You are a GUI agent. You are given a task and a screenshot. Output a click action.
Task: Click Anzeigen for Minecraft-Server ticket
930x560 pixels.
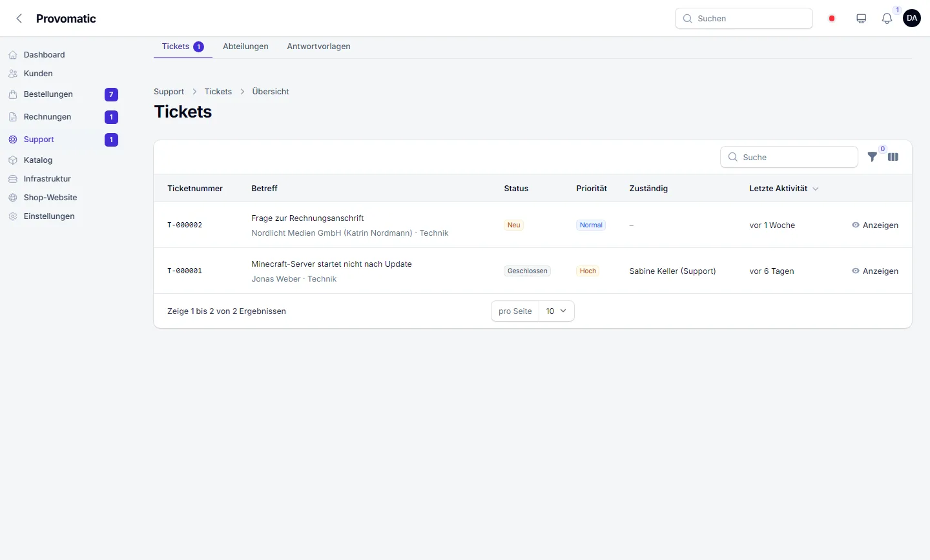875,271
